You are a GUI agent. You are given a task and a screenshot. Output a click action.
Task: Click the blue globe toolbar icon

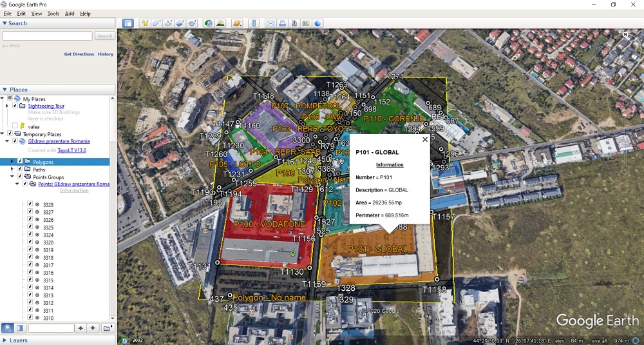[x=317, y=23]
